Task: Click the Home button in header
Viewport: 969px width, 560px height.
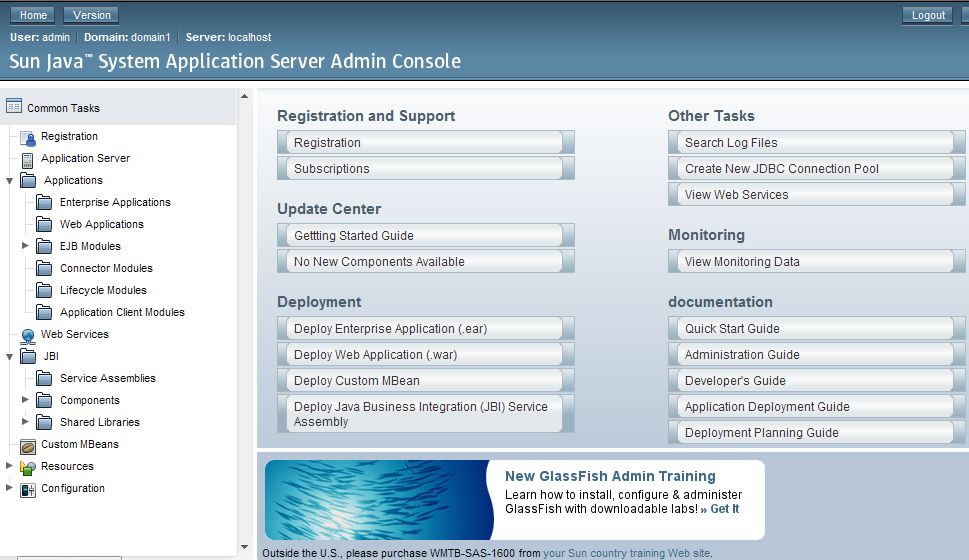Action: pyautogui.click(x=33, y=15)
